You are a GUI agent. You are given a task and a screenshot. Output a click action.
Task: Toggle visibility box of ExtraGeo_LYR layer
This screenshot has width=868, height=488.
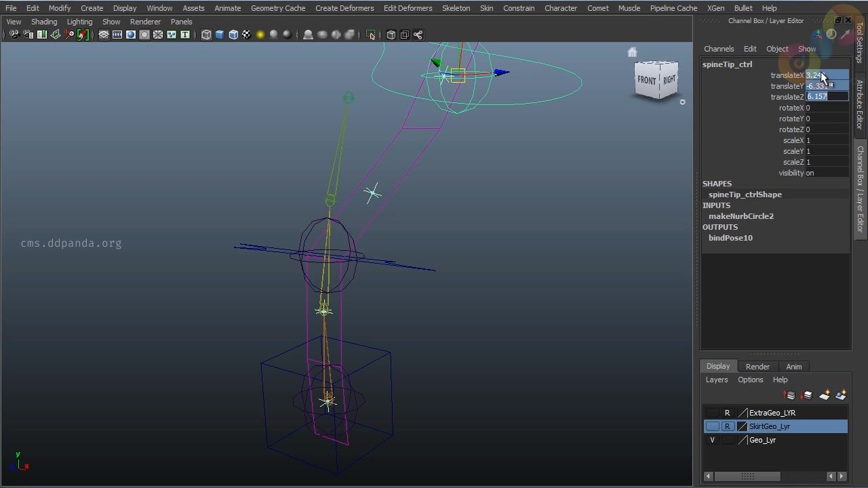712,413
